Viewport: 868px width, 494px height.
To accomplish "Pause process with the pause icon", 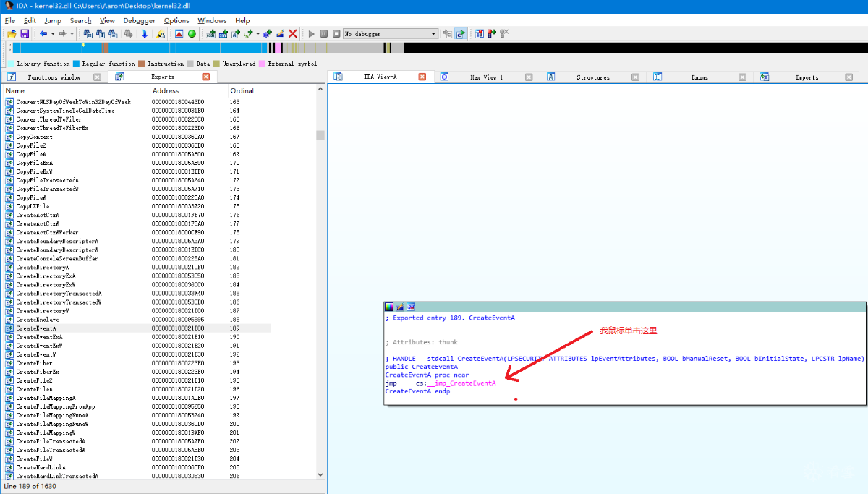I will coord(324,34).
